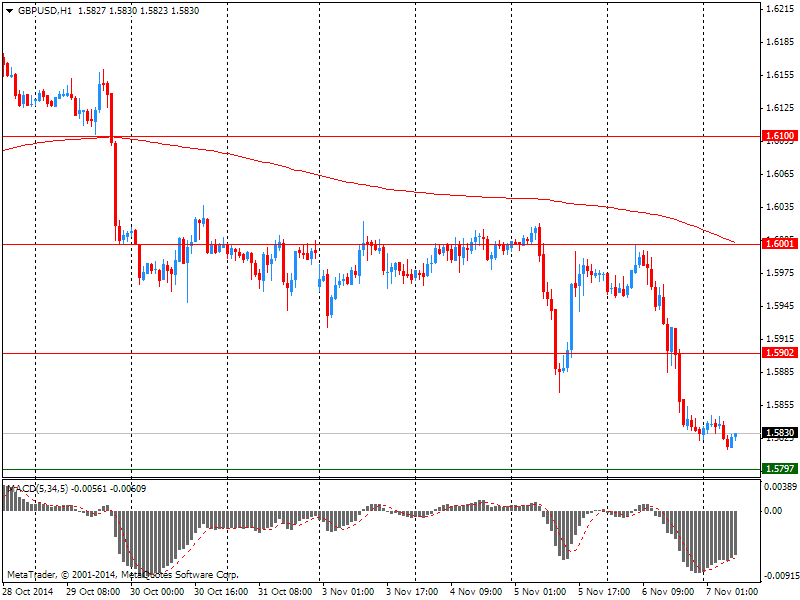
Task: Click the 1.6215 price axis value
Action: pyautogui.click(x=781, y=9)
